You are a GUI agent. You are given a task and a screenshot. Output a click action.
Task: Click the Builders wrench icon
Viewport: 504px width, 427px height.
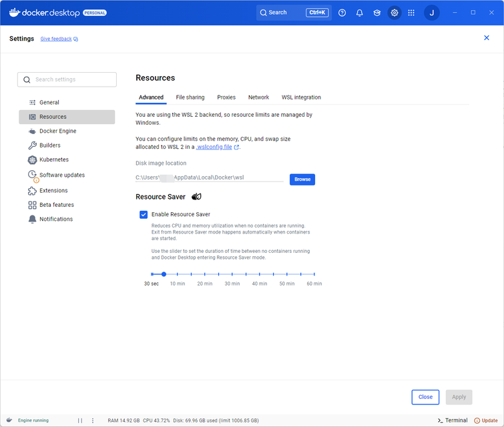(32, 145)
